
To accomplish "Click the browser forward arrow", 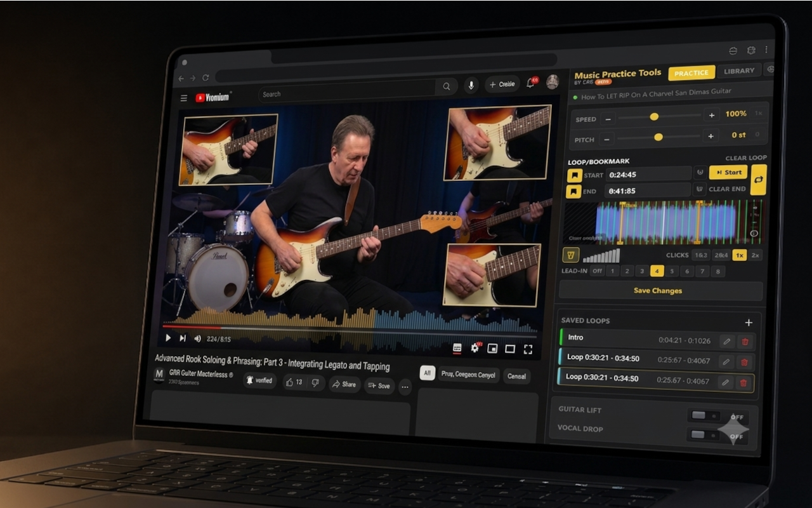I will (x=193, y=78).
